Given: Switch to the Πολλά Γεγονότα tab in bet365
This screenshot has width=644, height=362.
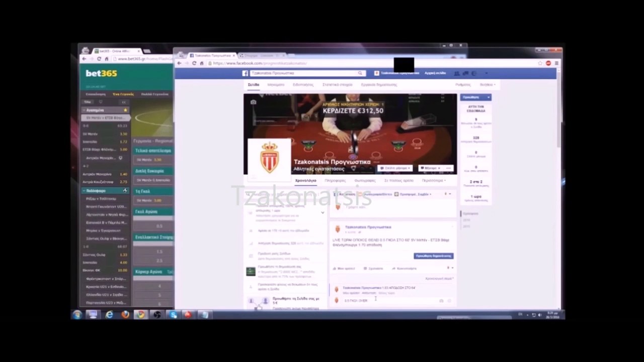Looking at the screenshot, I should (154, 94).
